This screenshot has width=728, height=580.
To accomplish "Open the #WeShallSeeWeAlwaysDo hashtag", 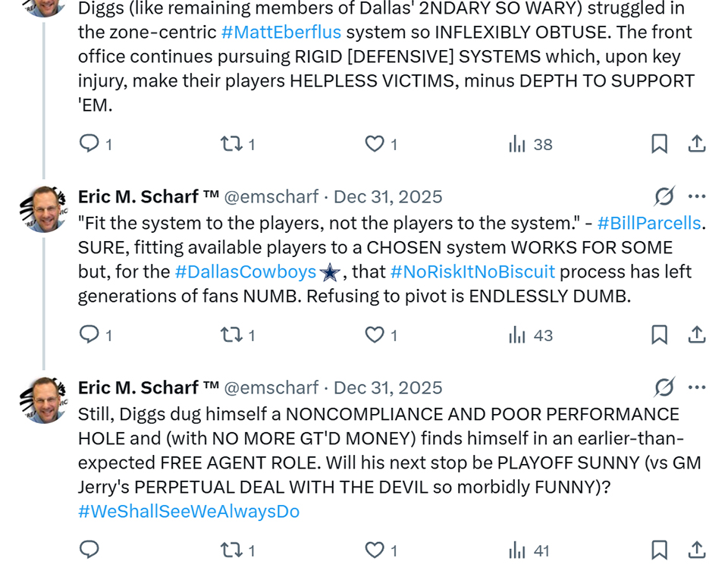I will tap(188, 511).
